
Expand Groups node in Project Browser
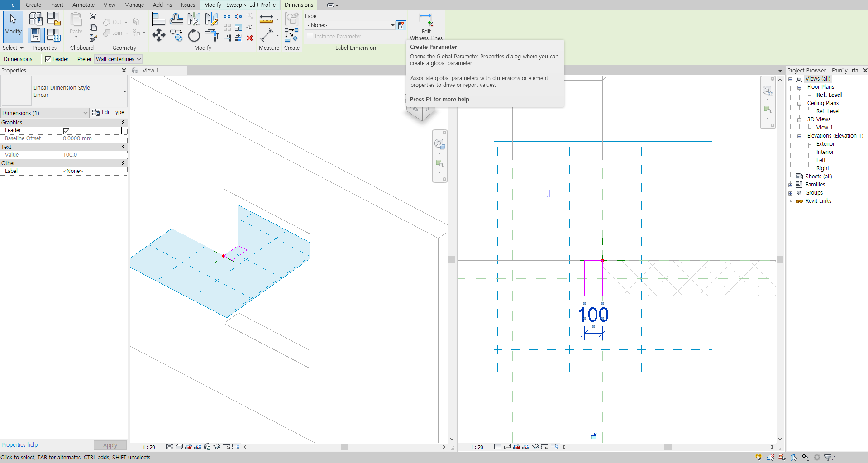(791, 193)
